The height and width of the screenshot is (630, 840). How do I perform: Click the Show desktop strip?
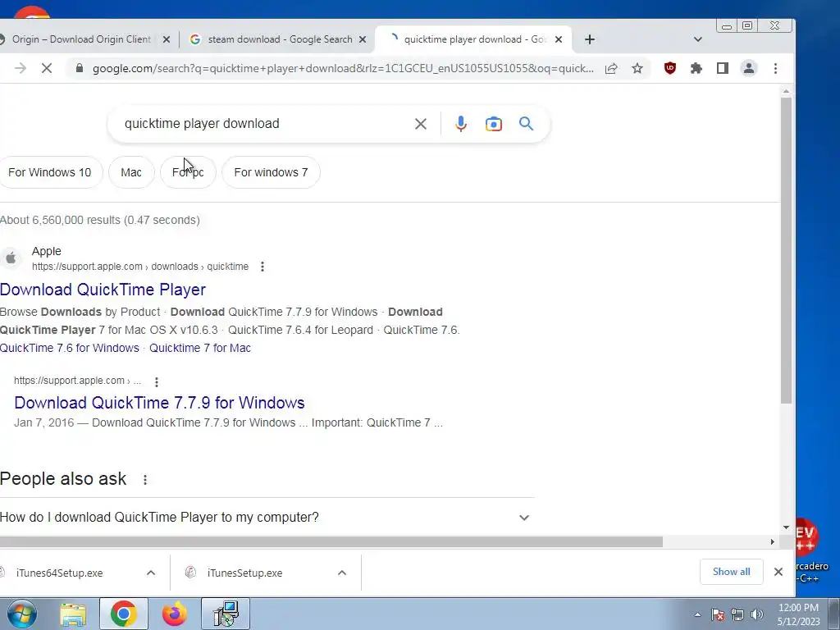coord(834,614)
